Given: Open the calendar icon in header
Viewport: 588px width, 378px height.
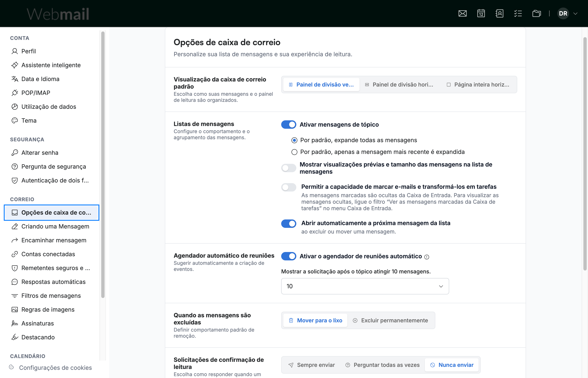Looking at the screenshot, I should coord(481,13).
